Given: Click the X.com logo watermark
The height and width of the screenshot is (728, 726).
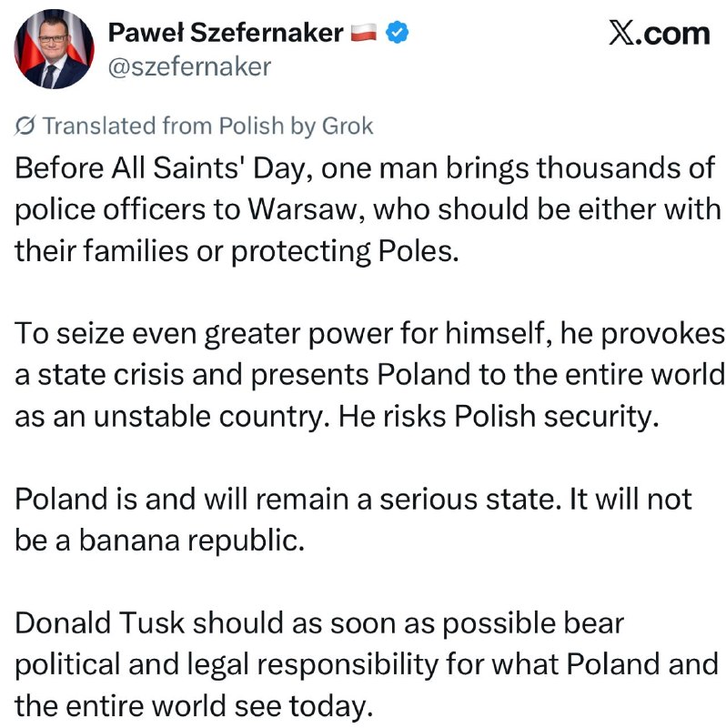Looking at the screenshot, I should [x=660, y=34].
